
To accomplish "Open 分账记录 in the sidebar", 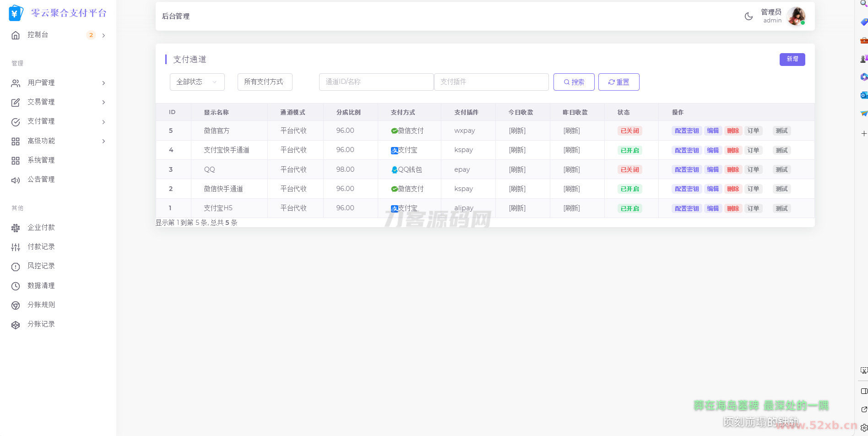I will click(41, 324).
